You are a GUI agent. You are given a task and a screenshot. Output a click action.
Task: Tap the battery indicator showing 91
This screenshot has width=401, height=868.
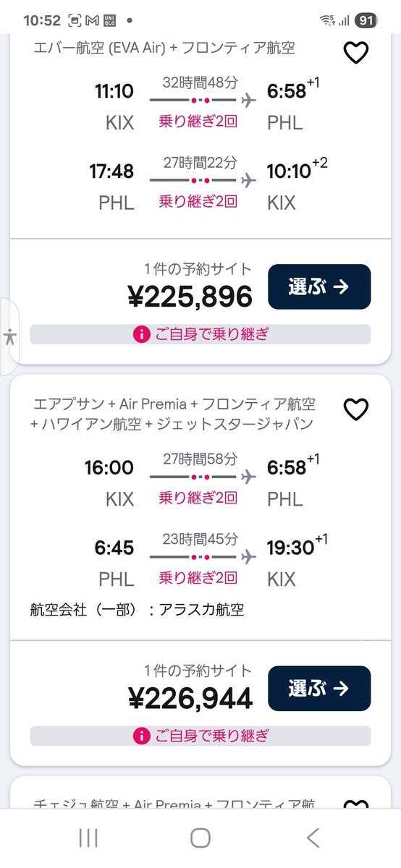click(x=367, y=20)
